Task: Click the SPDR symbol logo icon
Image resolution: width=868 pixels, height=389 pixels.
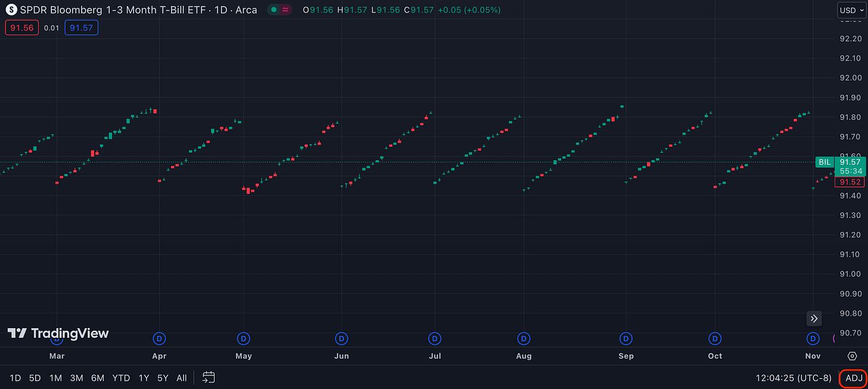Action: (x=11, y=10)
